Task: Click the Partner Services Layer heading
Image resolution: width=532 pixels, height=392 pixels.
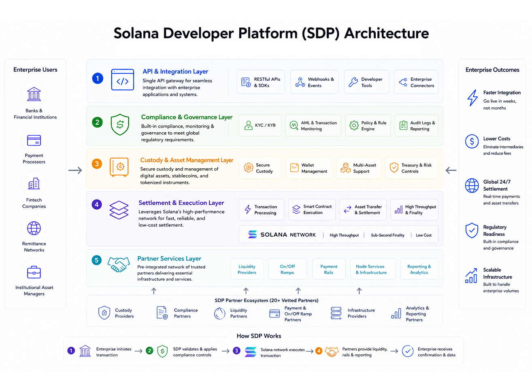Action: point(169,259)
